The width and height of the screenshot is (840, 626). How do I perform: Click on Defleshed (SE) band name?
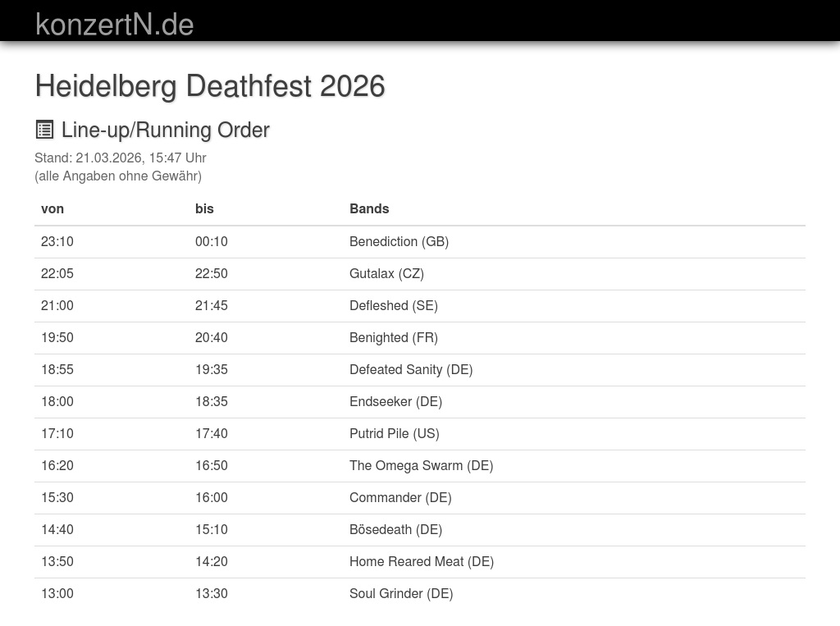(394, 305)
